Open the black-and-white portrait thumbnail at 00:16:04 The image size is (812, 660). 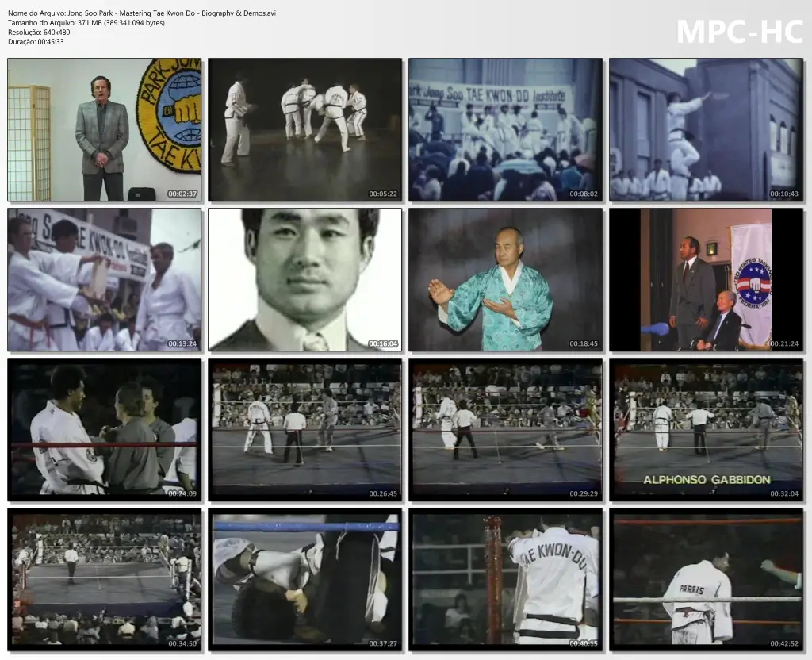(x=305, y=279)
